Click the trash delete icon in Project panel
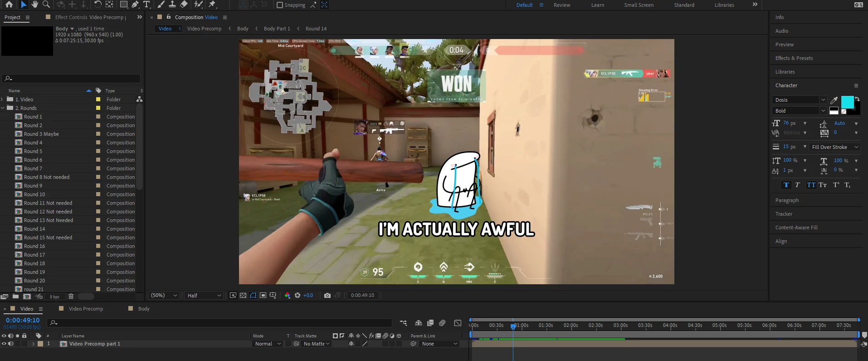The image size is (868, 361). pyautogui.click(x=71, y=297)
